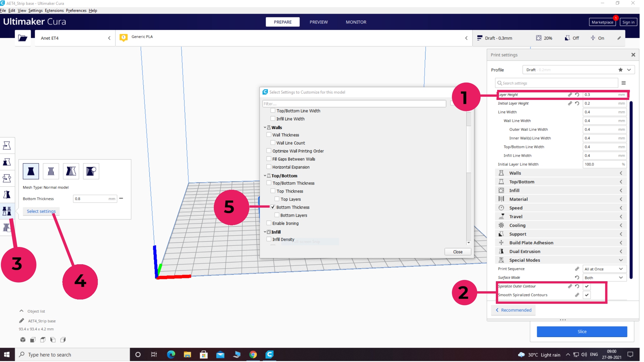Viewport: 644px width, 362px height.
Task: Open Print Sequence dropdown
Action: click(605, 269)
